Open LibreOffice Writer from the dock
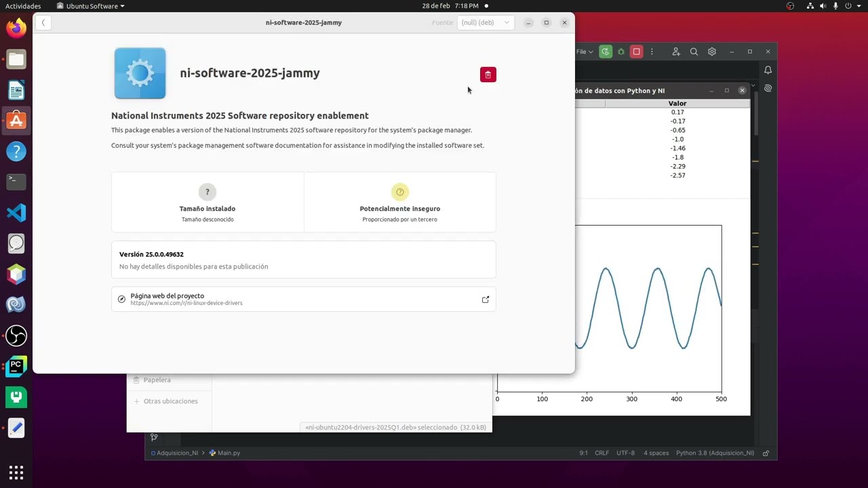Viewport: 868px width, 488px height. pyautogui.click(x=16, y=90)
